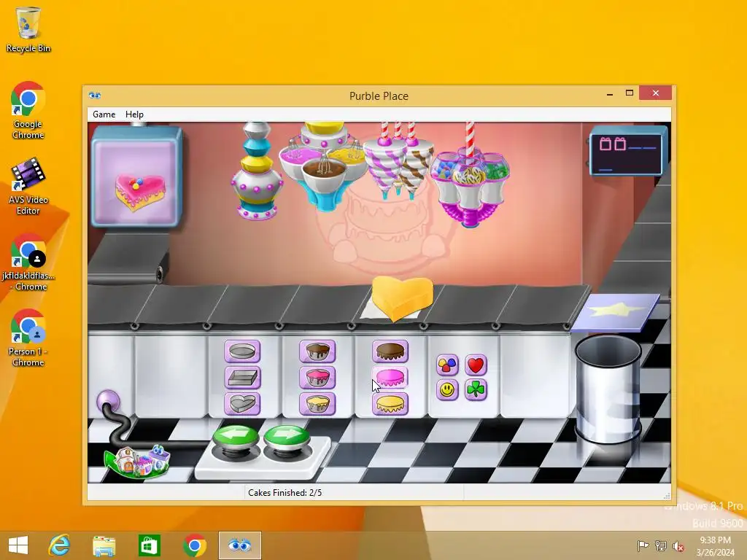The width and height of the screenshot is (747, 560).
Task: Choose the strawberry pink batter bowl button
Action: (317, 378)
